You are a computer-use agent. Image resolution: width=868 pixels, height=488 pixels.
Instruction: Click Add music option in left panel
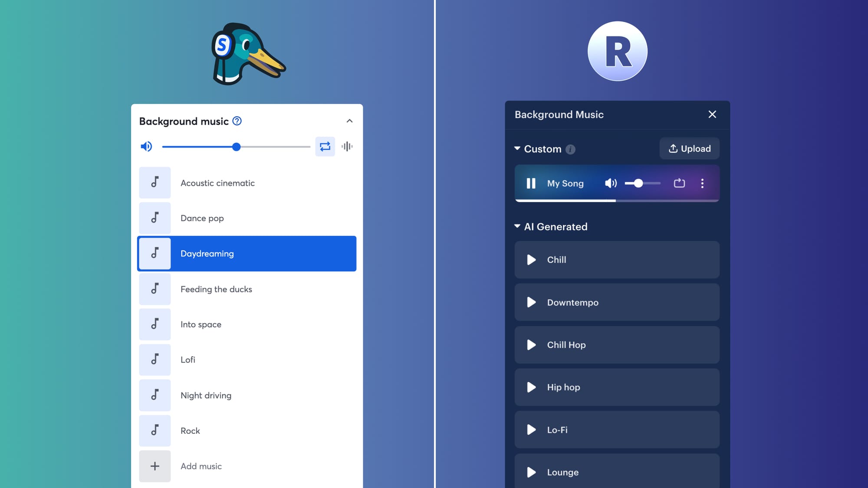pos(201,466)
